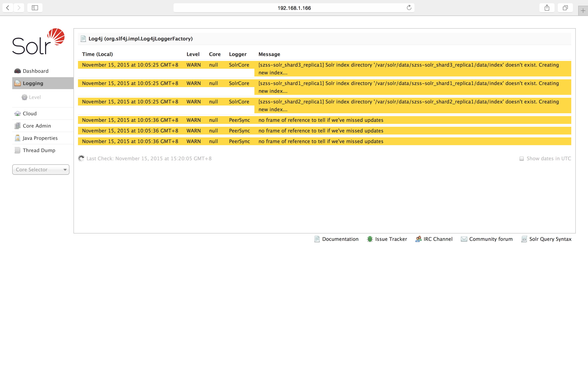Click the Level column header
This screenshot has height=368, width=588.
coord(193,54)
